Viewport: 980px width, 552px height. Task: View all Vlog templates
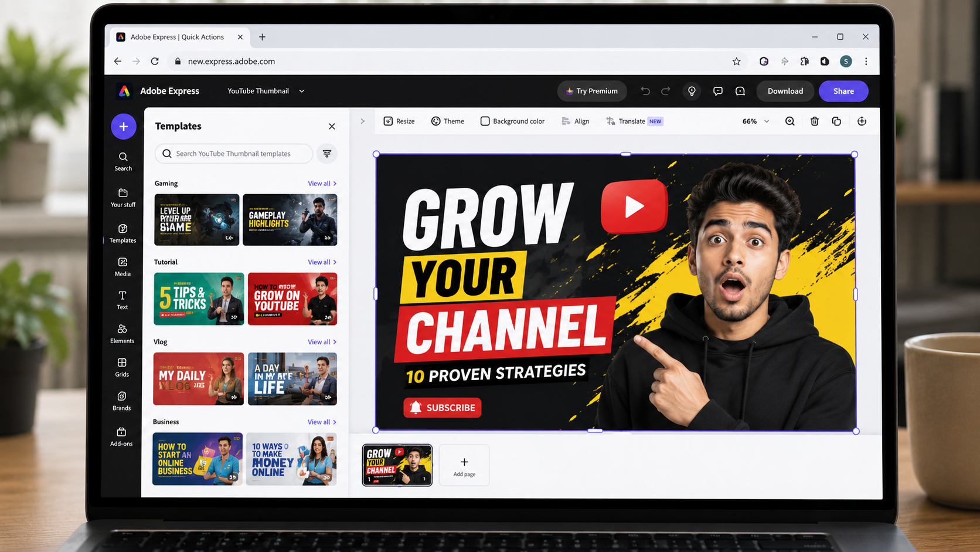(322, 342)
